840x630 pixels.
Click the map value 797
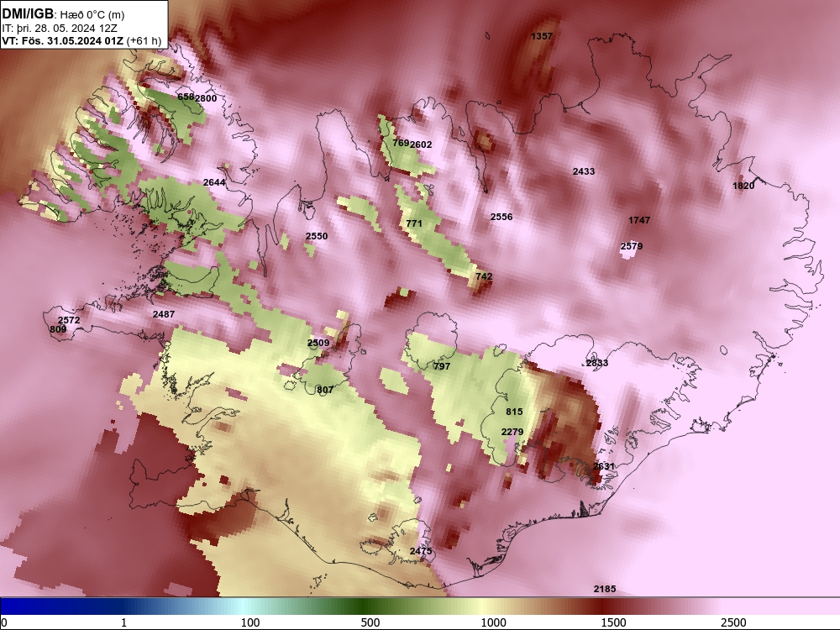click(442, 366)
